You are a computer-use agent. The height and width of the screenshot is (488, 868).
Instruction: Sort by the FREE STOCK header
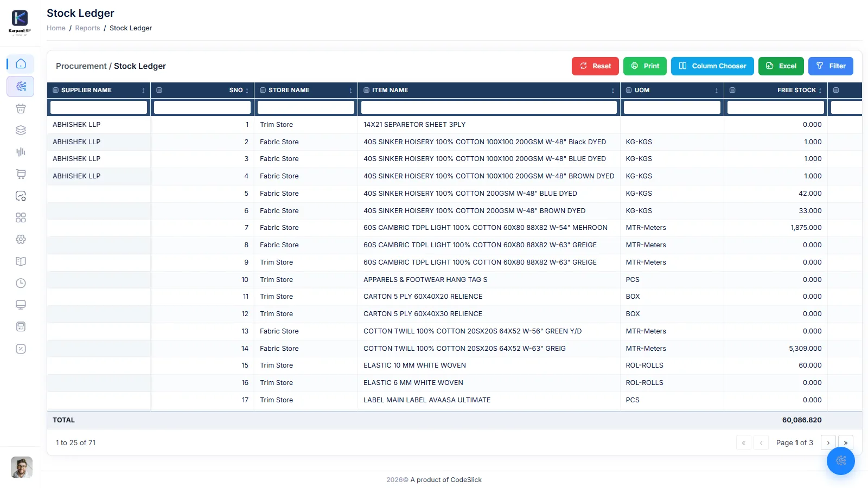(x=796, y=90)
